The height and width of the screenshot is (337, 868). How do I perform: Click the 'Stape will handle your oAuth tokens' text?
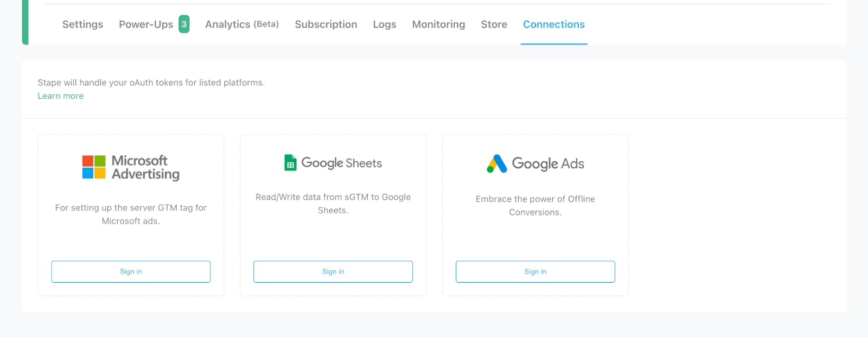(x=151, y=82)
